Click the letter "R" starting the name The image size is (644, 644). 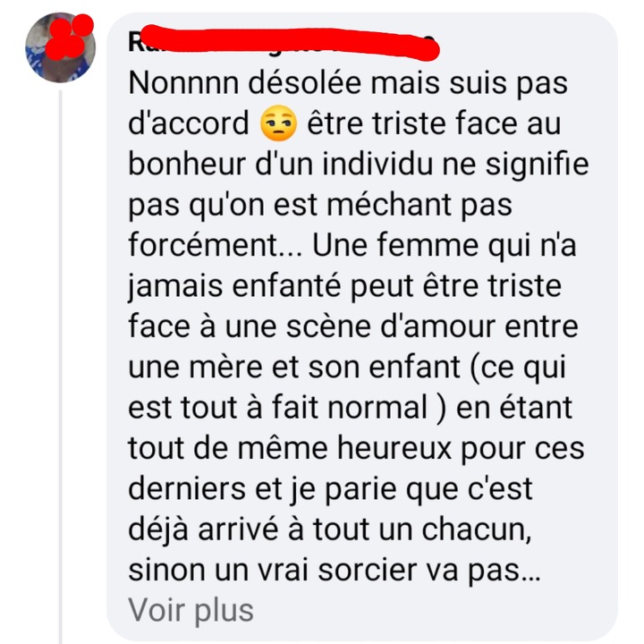point(135,42)
